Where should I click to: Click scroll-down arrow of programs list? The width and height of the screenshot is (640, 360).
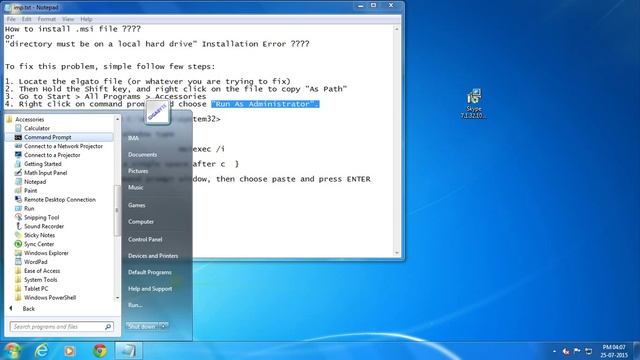(x=118, y=298)
